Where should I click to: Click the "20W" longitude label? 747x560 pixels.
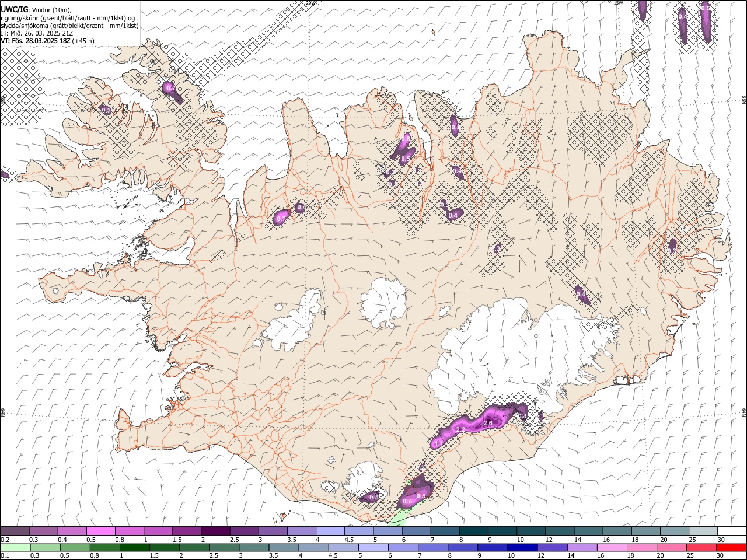(310, 3)
